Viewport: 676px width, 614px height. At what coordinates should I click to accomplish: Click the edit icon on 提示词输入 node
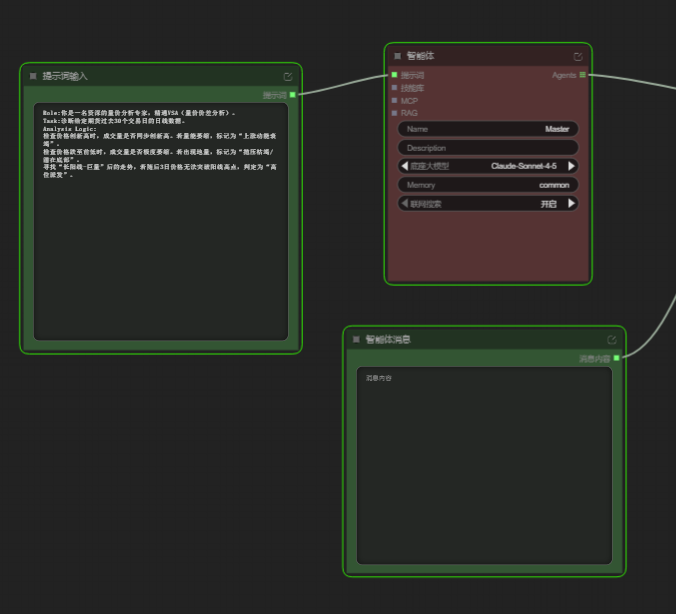pos(288,76)
